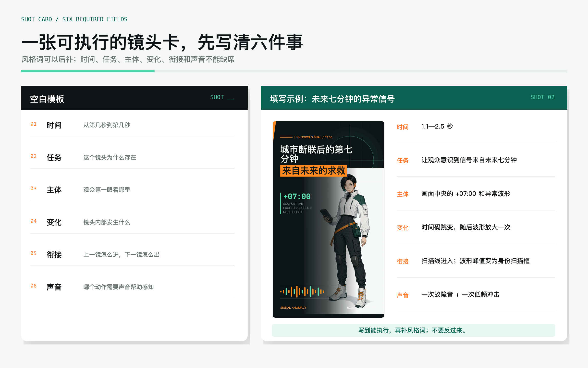Viewport: 588px width, 368px height.
Task: Select the '主体' label in the blank template
Action: (x=54, y=190)
